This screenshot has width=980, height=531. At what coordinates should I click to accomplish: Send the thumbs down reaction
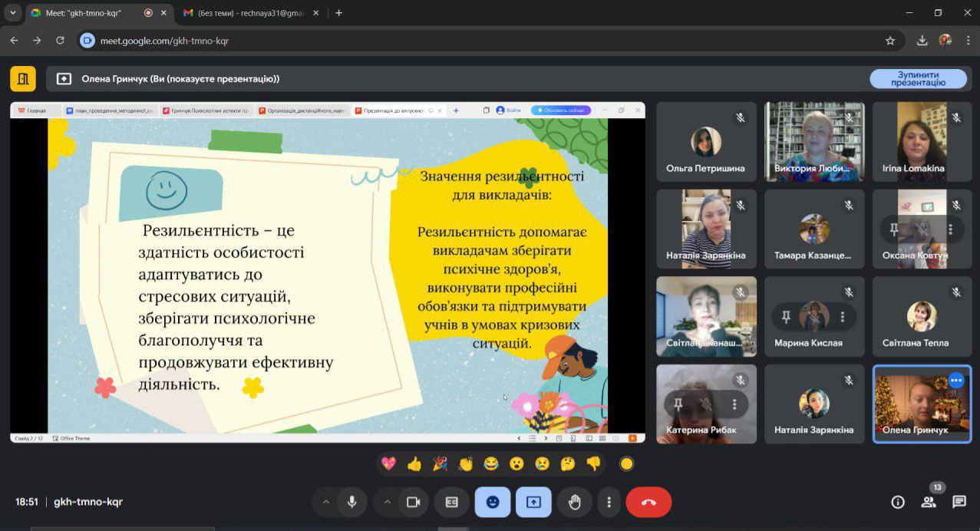[593, 463]
